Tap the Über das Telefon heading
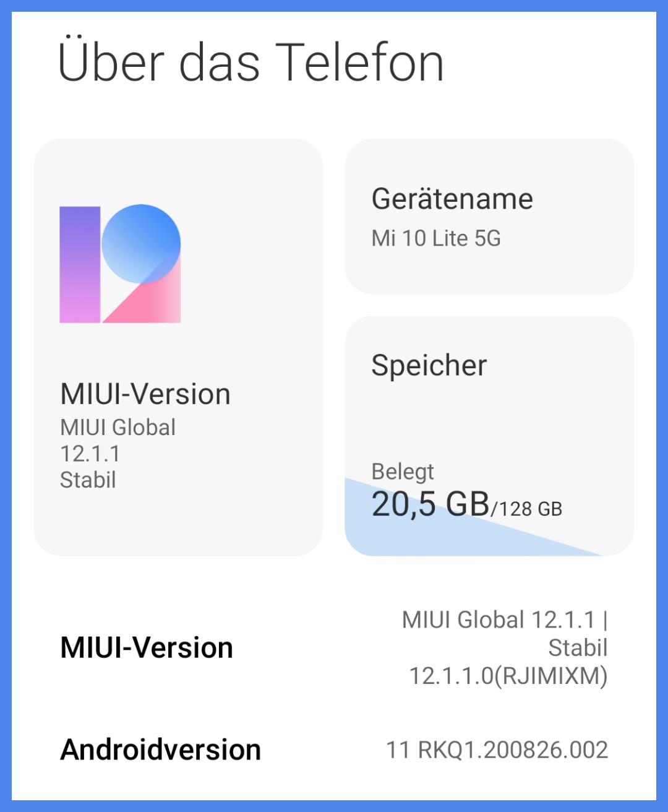 (x=251, y=62)
